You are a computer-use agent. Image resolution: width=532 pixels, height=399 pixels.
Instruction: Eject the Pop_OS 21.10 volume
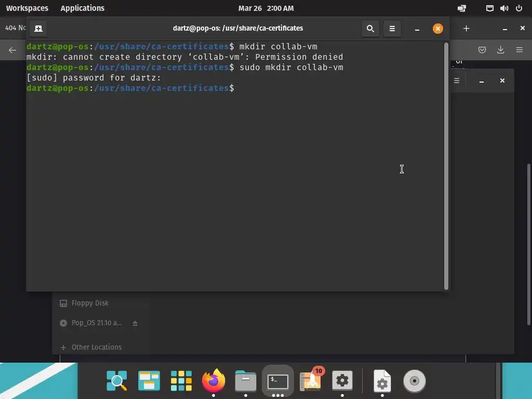pos(135,323)
